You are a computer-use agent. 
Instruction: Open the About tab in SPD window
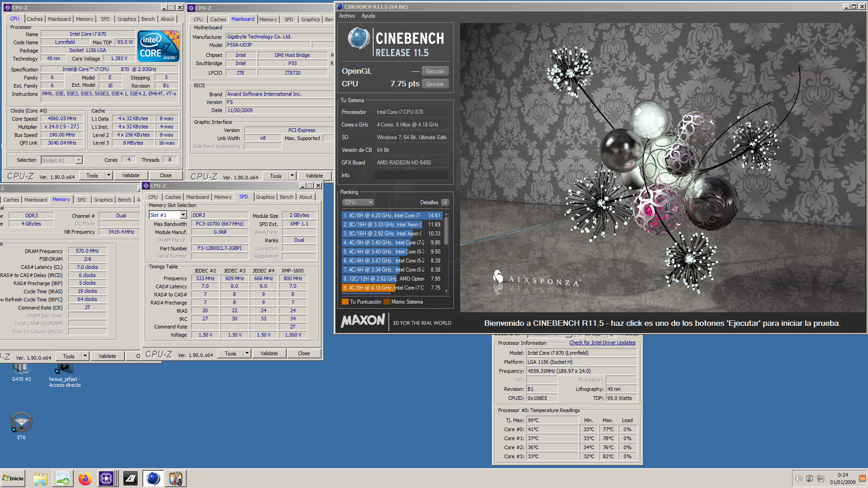306,197
